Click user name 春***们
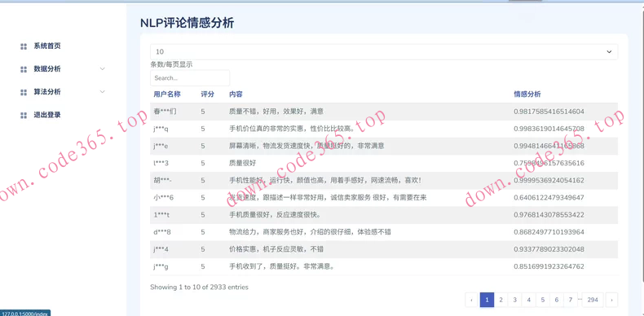Viewport: 644px width, 316px height. (165, 112)
